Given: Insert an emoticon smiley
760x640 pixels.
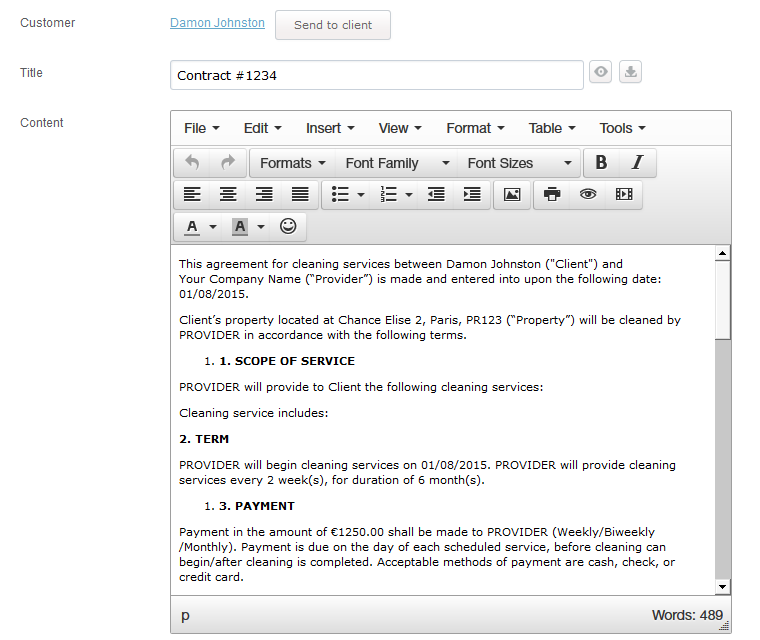Looking at the screenshot, I should [288, 226].
